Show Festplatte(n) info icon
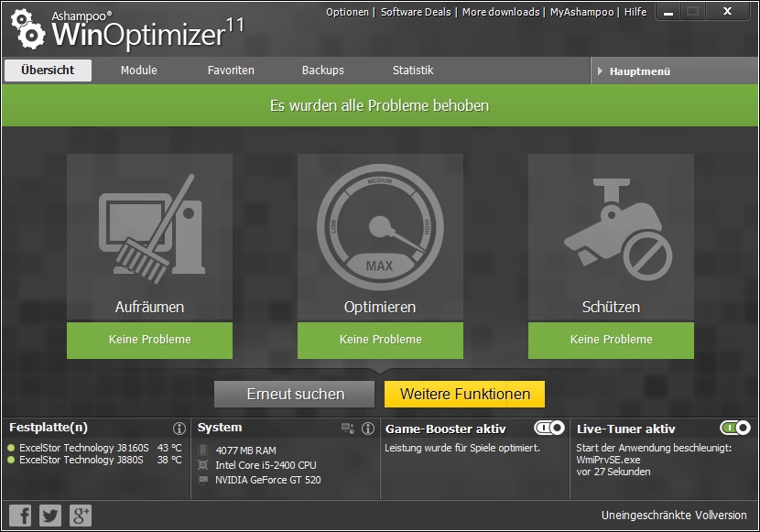This screenshot has width=760, height=532. (179, 429)
